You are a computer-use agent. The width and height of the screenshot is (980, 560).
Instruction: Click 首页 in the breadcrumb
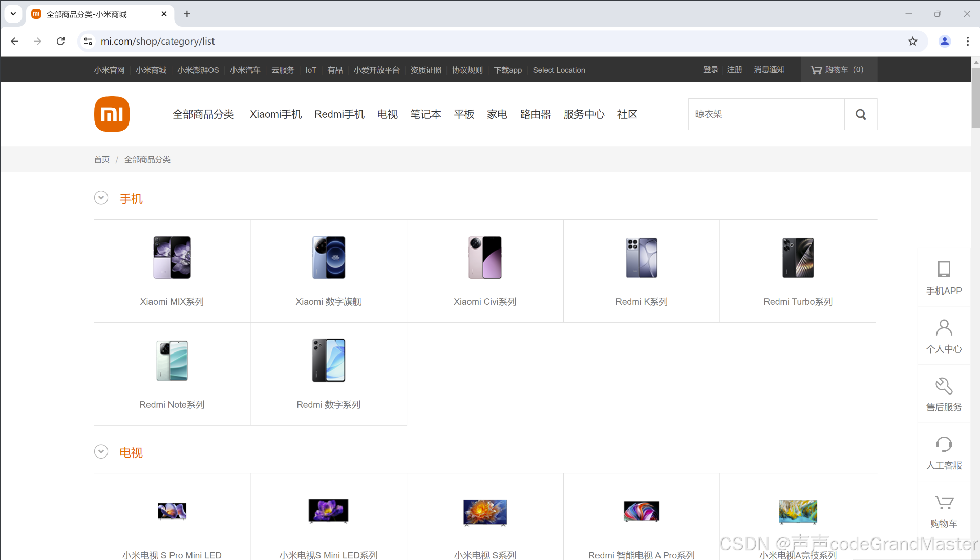coord(102,160)
